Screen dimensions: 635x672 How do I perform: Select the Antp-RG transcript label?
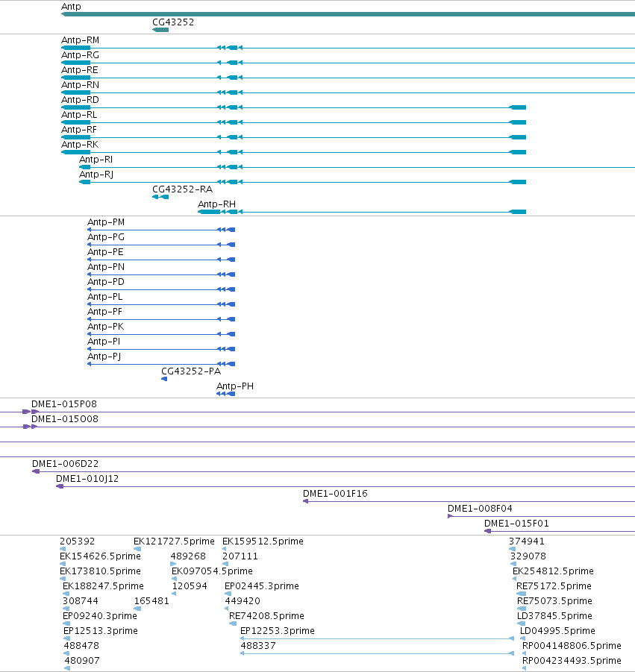80,55
